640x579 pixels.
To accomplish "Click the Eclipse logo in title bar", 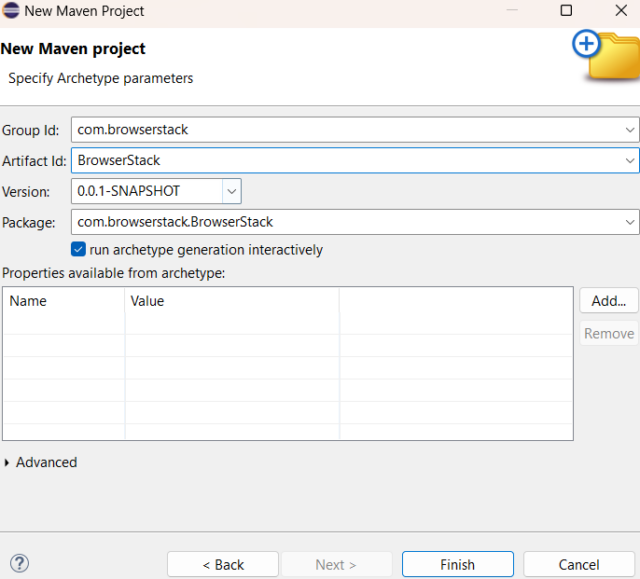I will [11, 11].
